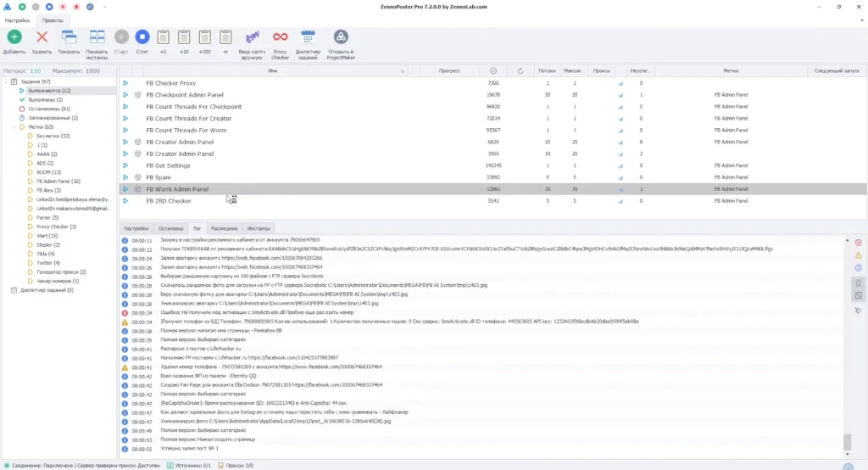The height and width of the screenshot is (470, 868).
Task: Switch to the Остановка tab
Action: click(x=170, y=228)
